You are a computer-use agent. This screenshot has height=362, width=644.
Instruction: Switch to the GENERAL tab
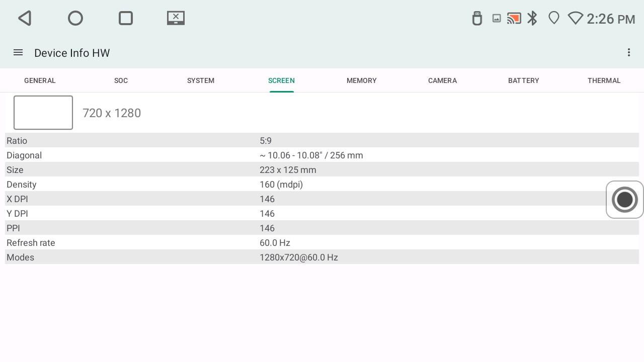click(x=40, y=80)
